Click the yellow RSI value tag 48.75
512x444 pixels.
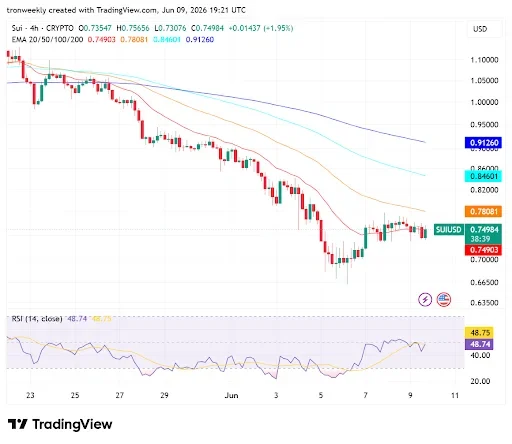click(x=479, y=333)
